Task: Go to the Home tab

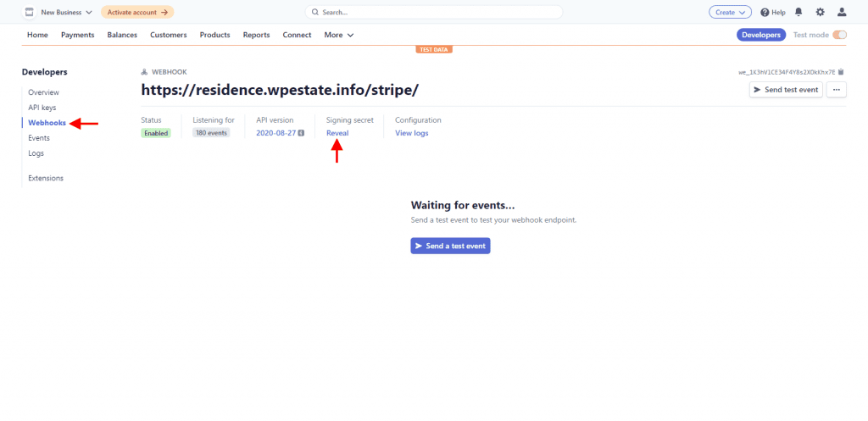Action: tap(37, 35)
